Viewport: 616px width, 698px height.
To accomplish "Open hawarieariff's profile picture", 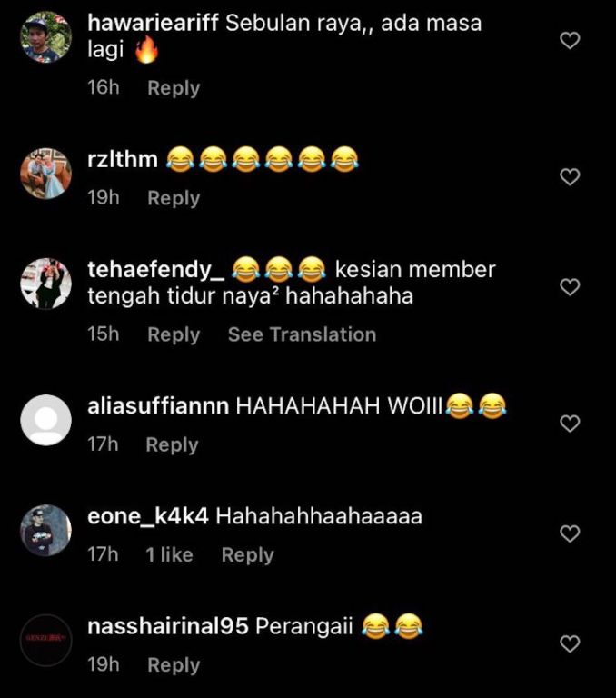I will (45, 37).
